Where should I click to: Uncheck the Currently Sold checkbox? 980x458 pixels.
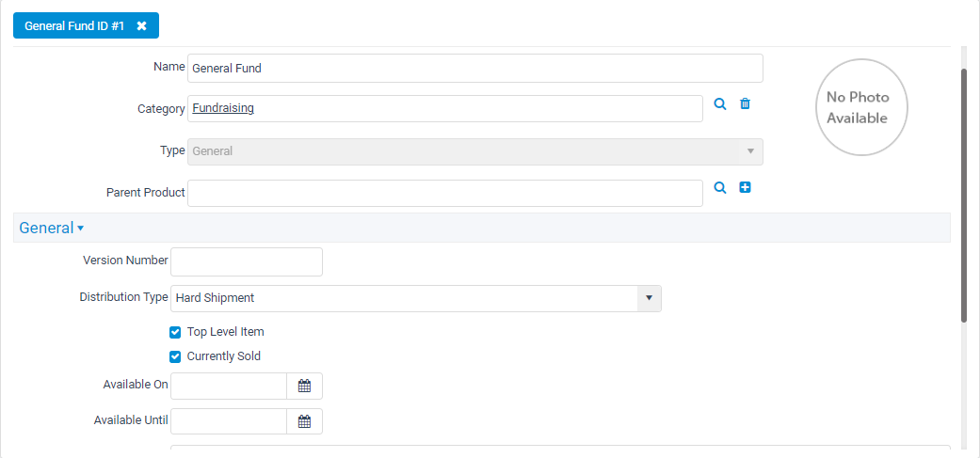[176, 357]
